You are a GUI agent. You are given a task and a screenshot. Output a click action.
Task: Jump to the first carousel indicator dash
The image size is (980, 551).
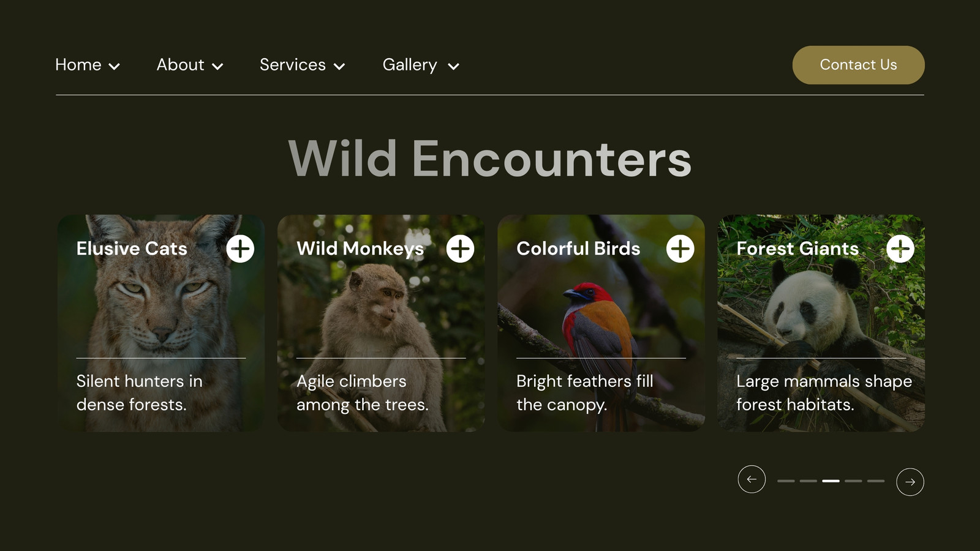786,481
